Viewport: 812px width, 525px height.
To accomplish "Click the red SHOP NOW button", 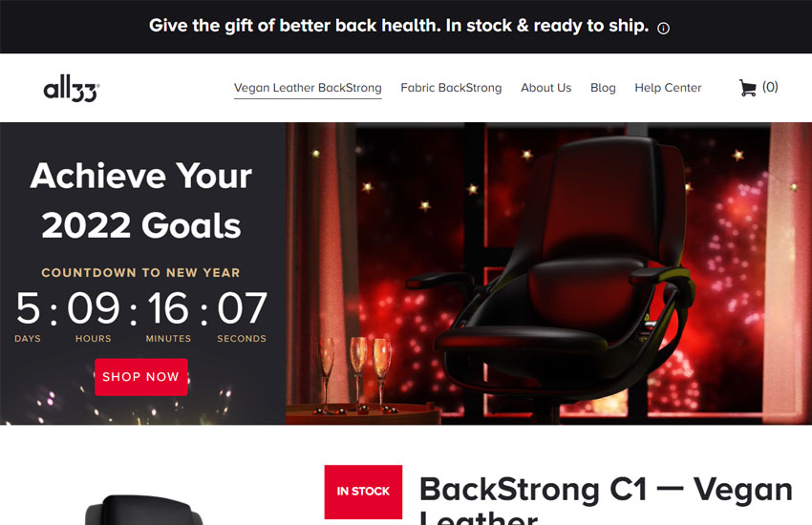I will tap(140, 376).
